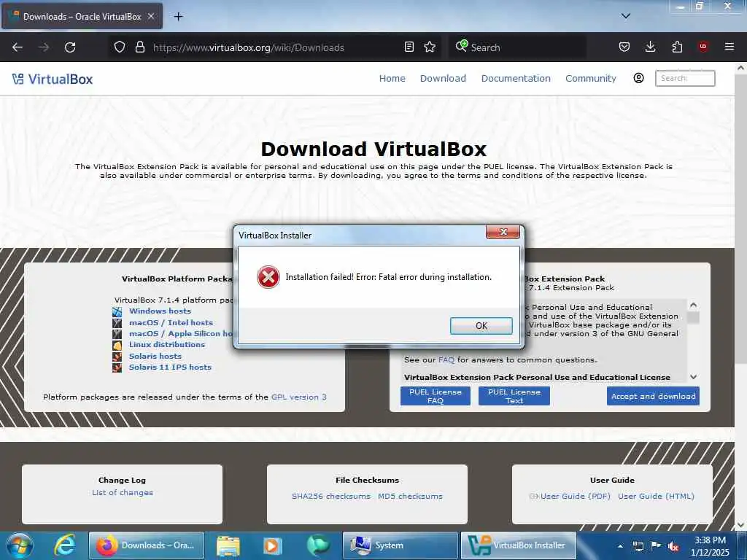Launch Internet Explorer from the taskbar
This screenshot has height=560, width=747.
click(65, 545)
